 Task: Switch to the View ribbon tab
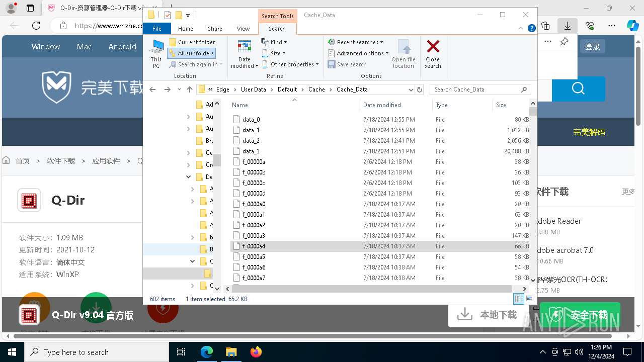[243, 29]
